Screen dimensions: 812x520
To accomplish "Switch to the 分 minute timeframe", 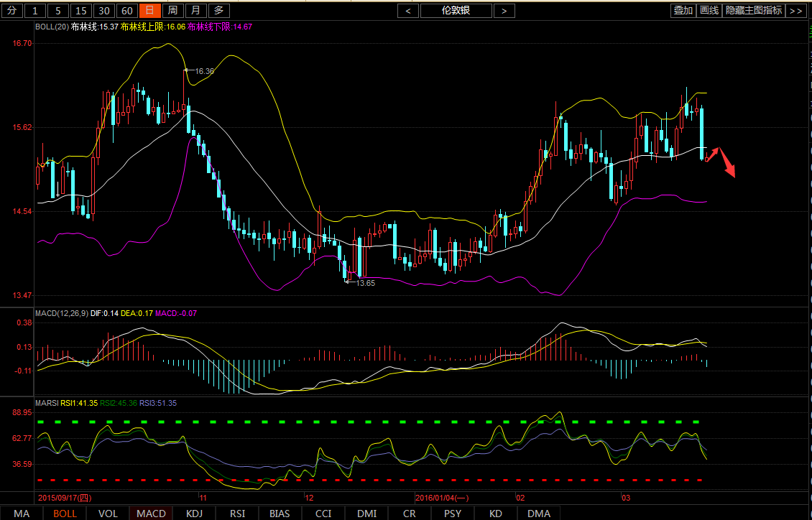I will pos(11,11).
